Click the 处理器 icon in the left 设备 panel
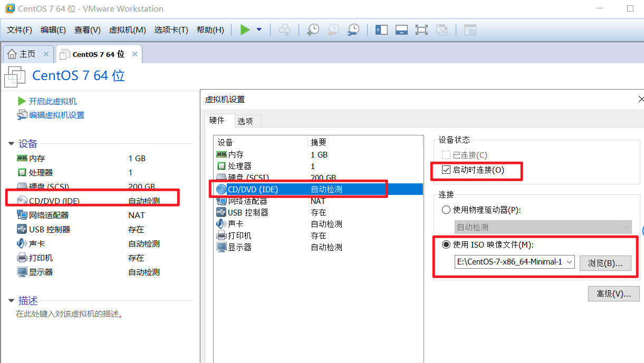This screenshot has width=644, height=363. (22, 172)
